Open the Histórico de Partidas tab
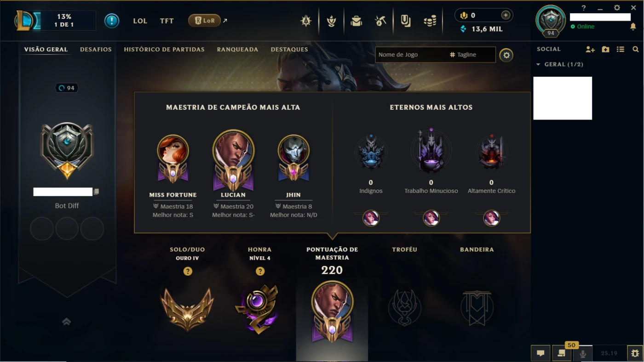 pyautogui.click(x=164, y=49)
